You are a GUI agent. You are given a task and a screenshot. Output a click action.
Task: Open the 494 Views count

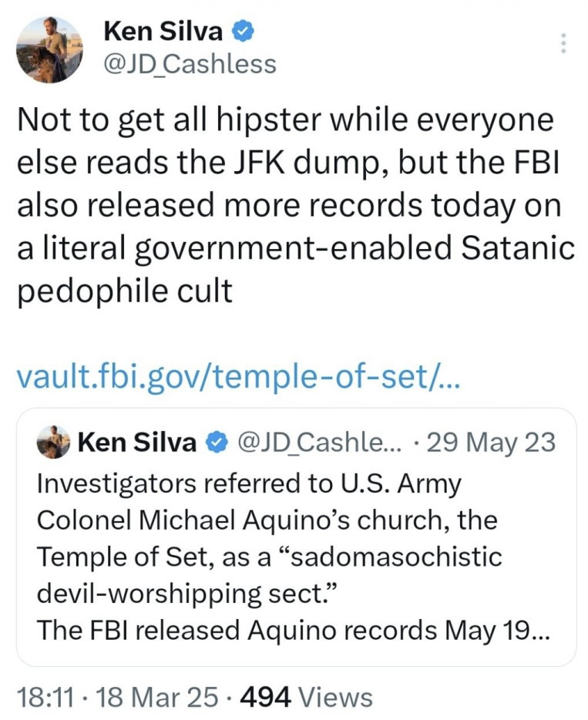tap(307, 697)
